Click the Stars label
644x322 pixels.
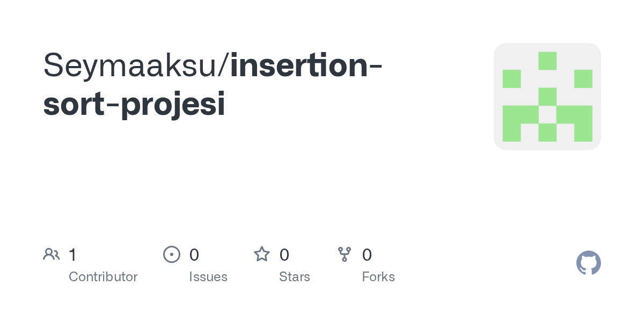pyautogui.click(x=295, y=277)
